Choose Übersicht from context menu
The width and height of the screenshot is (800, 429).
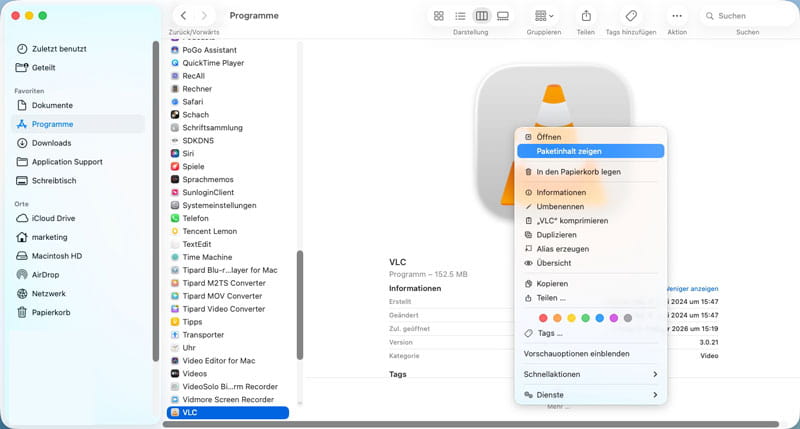591,263
